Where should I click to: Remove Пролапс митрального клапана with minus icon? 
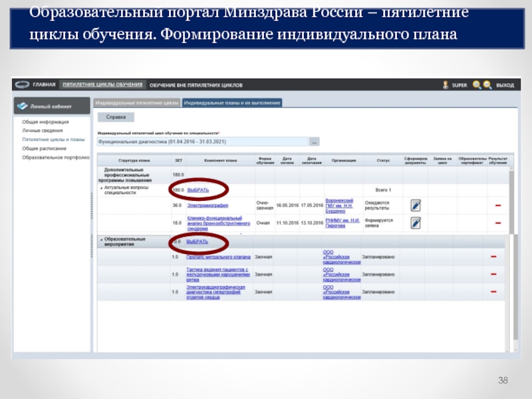[493, 257]
